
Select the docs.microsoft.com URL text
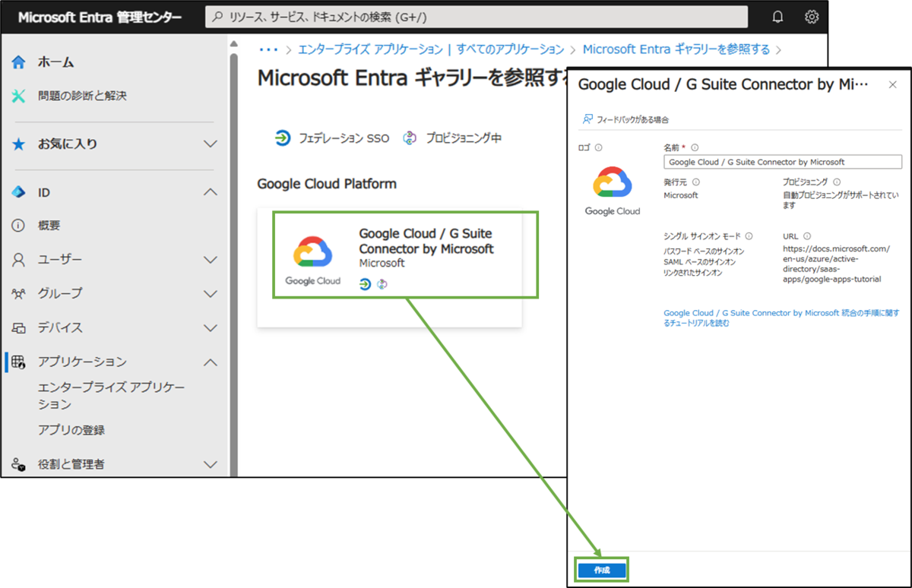coord(836,264)
